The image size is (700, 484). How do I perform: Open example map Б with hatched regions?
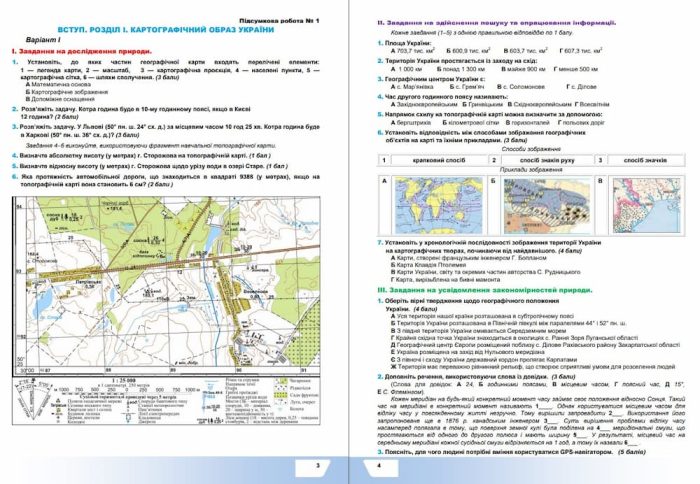tap(547, 205)
